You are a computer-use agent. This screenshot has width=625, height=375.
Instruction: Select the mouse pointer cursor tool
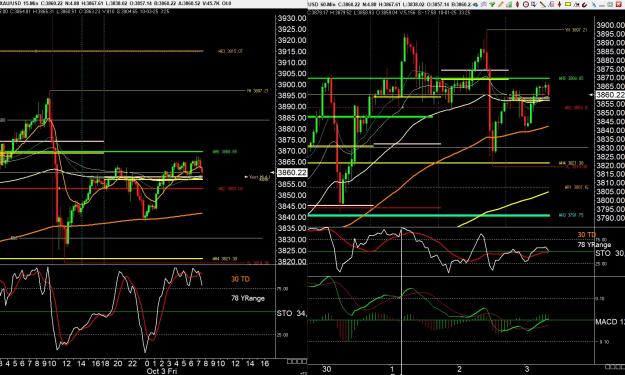533,4
